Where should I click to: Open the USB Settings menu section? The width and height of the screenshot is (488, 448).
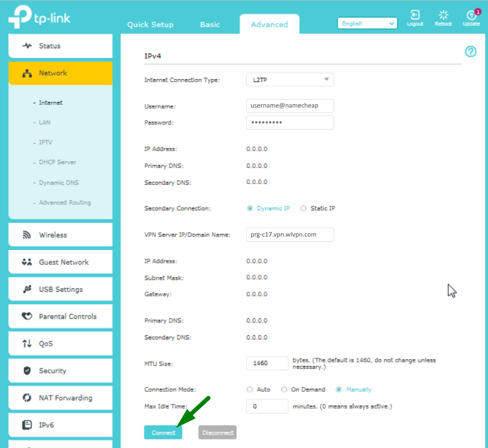pos(60,289)
